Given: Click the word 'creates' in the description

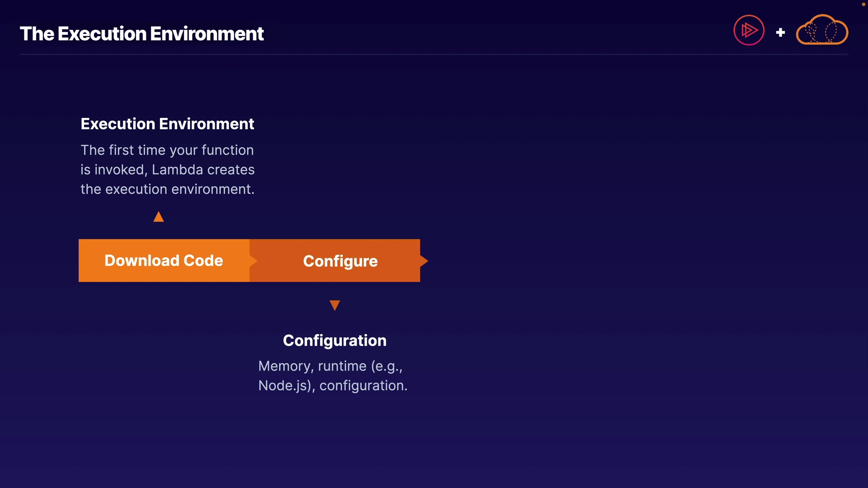Looking at the screenshot, I should [x=231, y=170].
